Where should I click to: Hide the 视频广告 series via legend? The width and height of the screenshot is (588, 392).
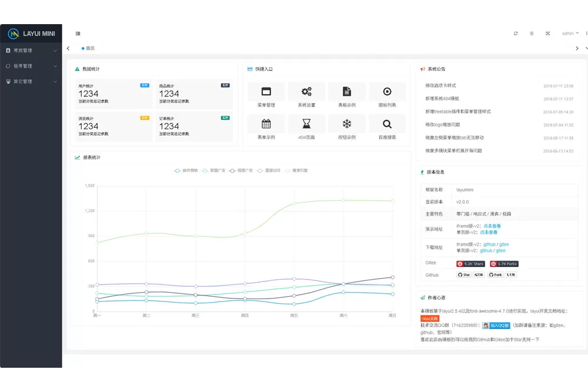(241, 170)
